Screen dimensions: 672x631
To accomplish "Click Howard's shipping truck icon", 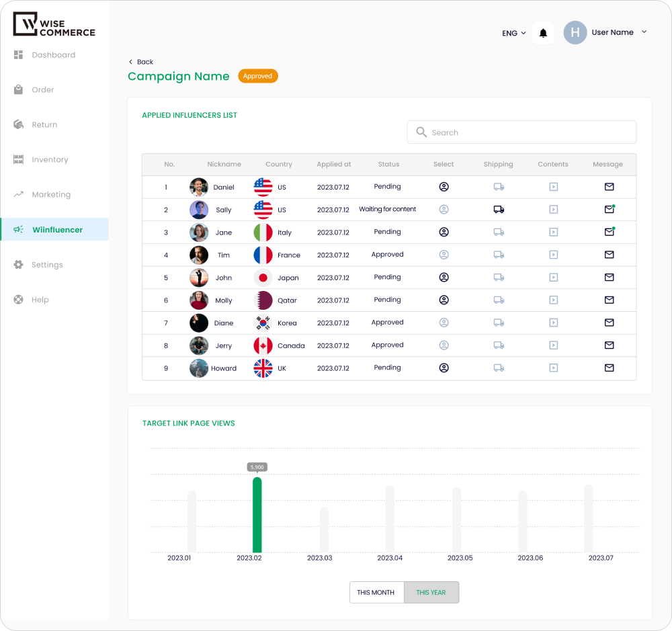I will coord(499,368).
